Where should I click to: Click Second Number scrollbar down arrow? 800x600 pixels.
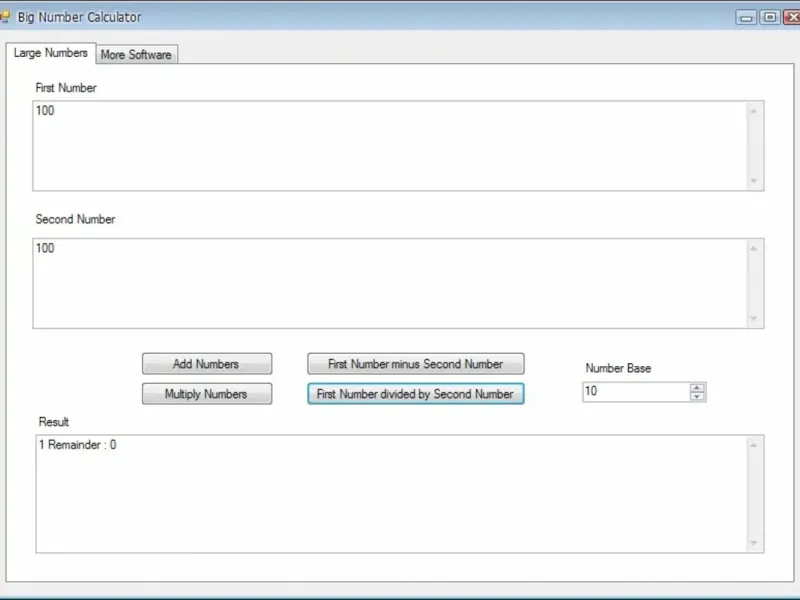click(754, 318)
